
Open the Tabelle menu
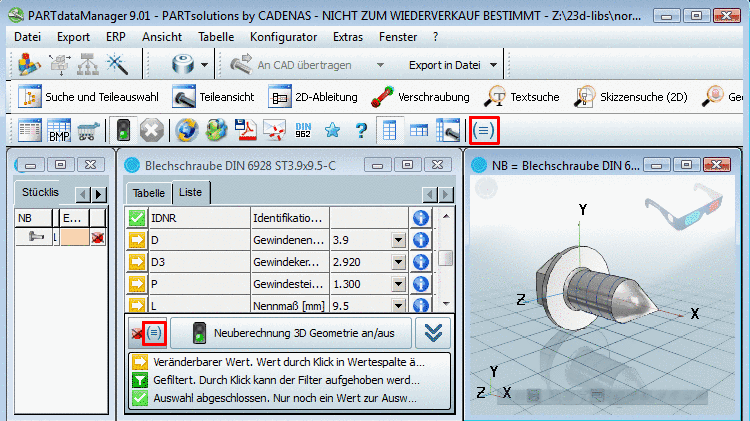coord(216,37)
